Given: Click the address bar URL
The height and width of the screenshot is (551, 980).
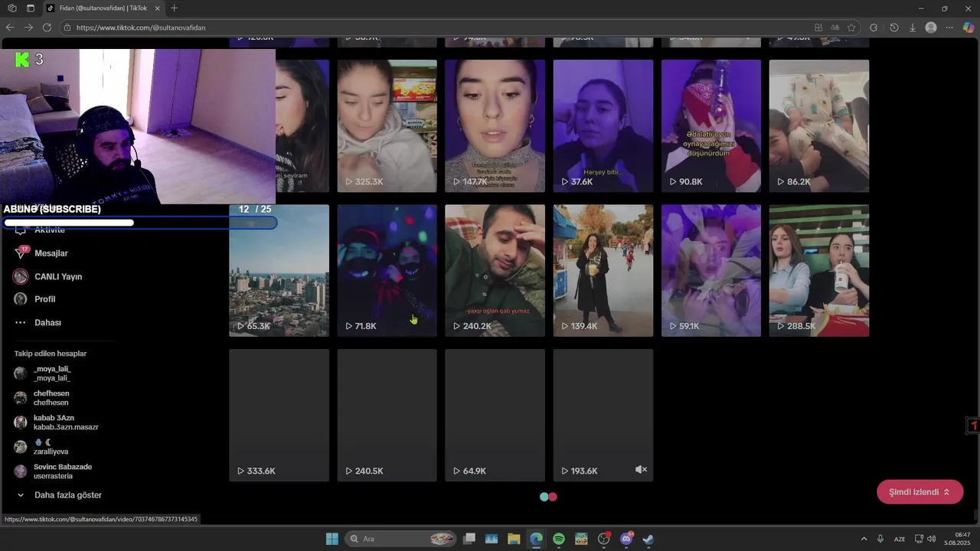Looking at the screenshot, I should 141,28.
